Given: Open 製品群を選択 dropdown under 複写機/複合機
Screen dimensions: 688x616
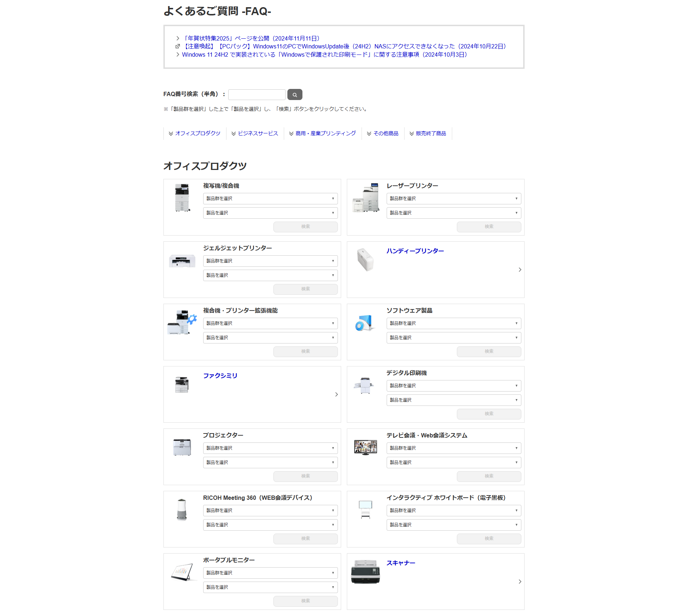Looking at the screenshot, I should click(270, 199).
